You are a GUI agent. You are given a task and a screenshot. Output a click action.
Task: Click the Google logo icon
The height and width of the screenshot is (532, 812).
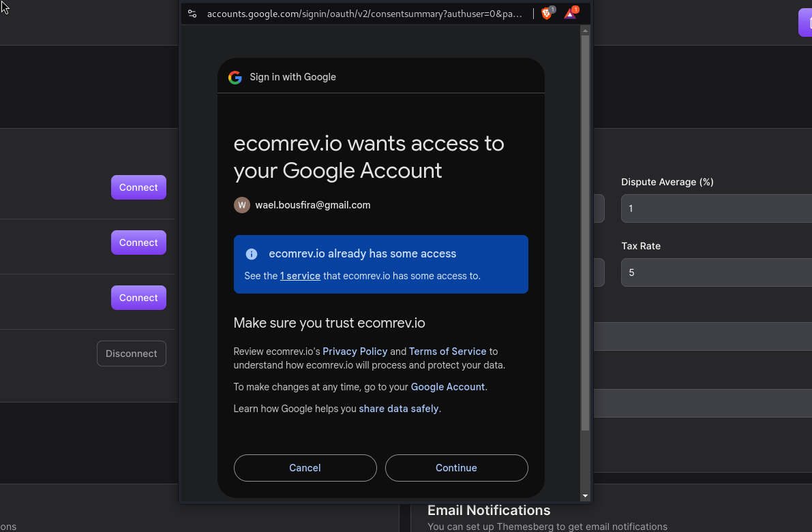click(235, 77)
